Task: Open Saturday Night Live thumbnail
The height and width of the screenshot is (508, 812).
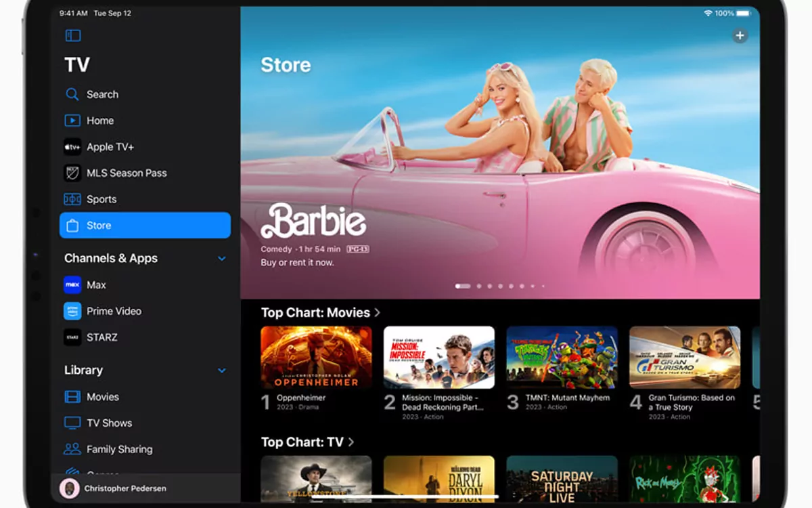Action: 562,478
